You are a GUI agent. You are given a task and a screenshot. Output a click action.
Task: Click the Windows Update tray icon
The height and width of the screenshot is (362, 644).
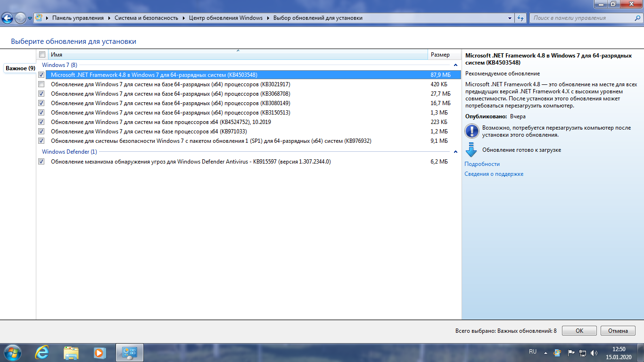557,352
